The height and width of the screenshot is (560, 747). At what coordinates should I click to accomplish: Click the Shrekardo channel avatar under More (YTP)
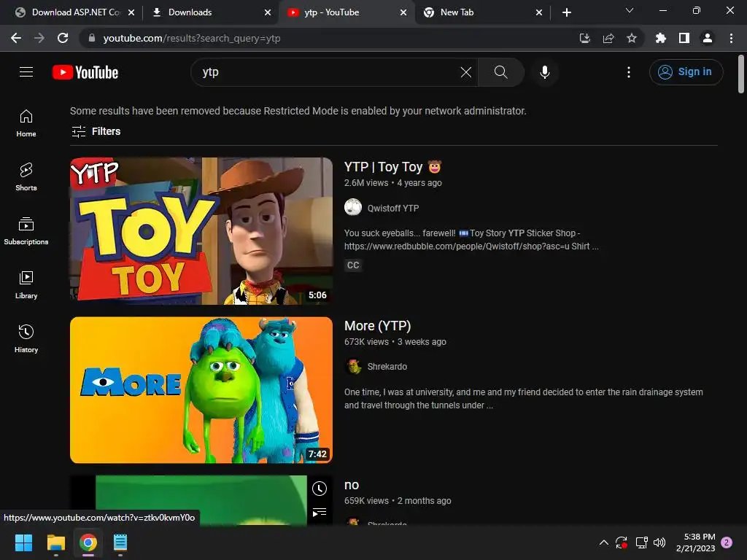pos(353,366)
